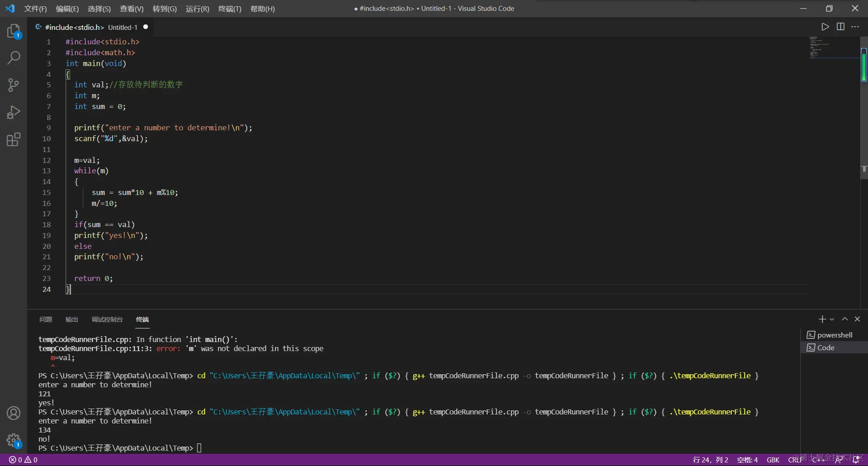Open the Extensions view
The image size is (868, 466).
[14, 139]
